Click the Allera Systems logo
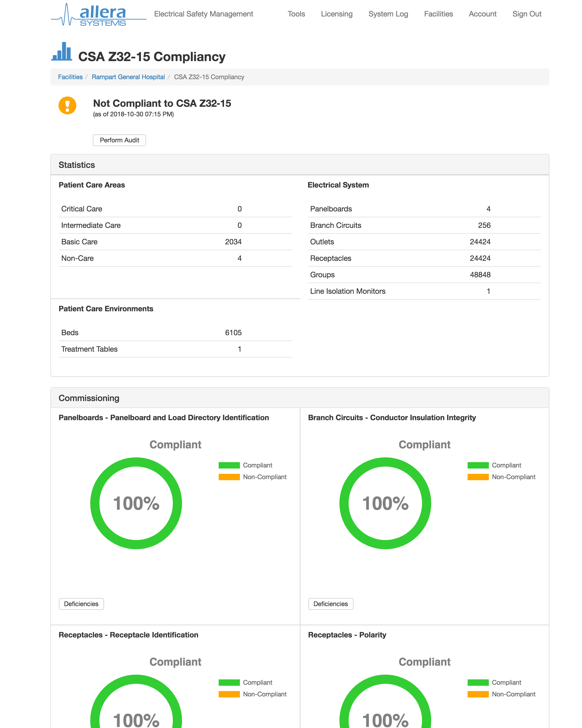The width and height of the screenshot is (582, 728). click(x=98, y=15)
